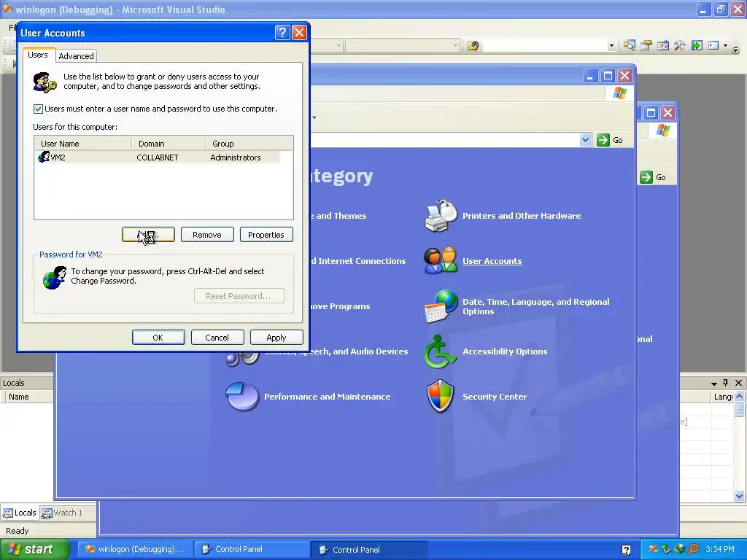Expand dropdown arrow beside Command Window icon

(726, 46)
